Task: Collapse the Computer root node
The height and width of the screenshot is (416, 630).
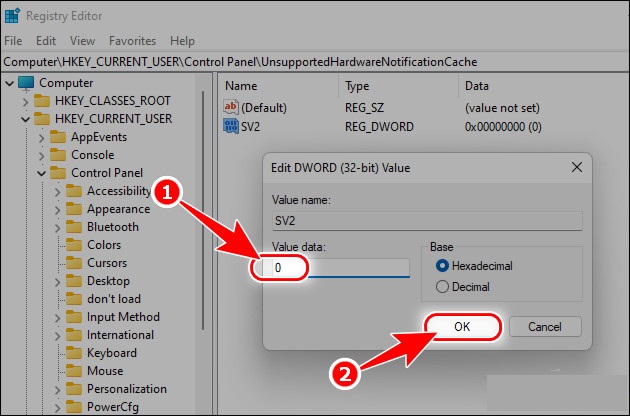Action: pyautogui.click(x=9, y=84)
